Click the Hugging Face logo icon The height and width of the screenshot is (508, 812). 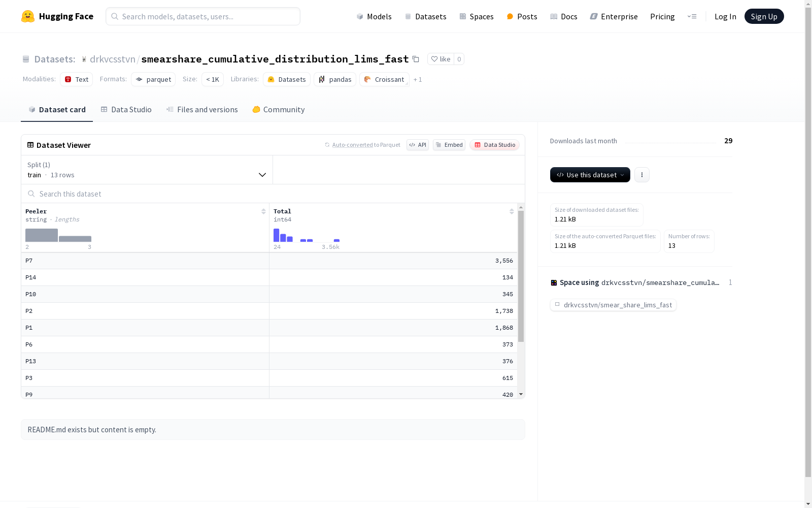pyautogui.click(x=28, y=16)
